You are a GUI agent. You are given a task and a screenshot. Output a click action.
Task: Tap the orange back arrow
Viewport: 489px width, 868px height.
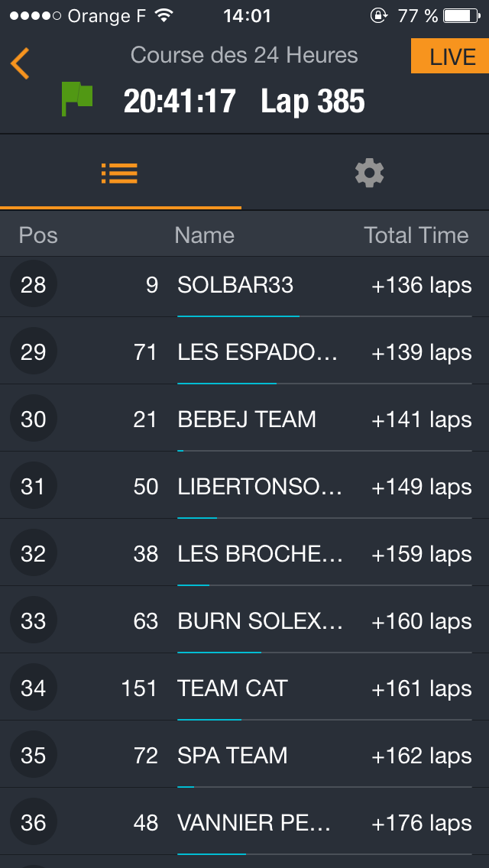click(x=20, y=63)
